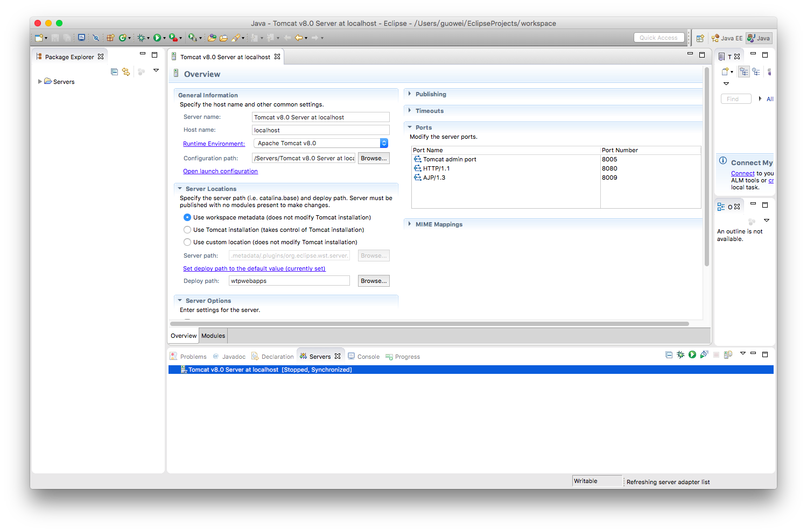The height and width of the screenshot is (532, 807).
Task: Click the Publish to the server icon
Action: (728, 354)
